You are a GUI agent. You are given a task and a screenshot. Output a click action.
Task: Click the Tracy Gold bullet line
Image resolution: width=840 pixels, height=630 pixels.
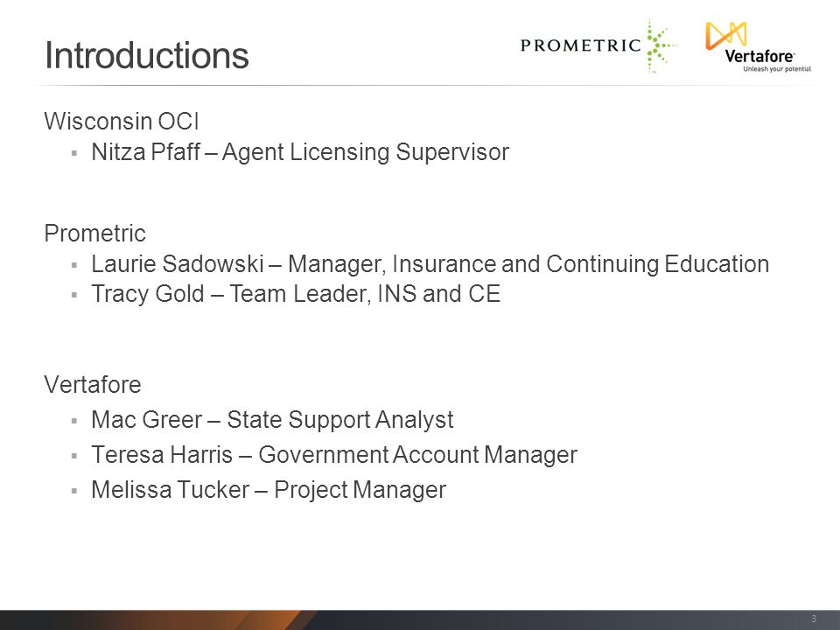click(296, 294)
